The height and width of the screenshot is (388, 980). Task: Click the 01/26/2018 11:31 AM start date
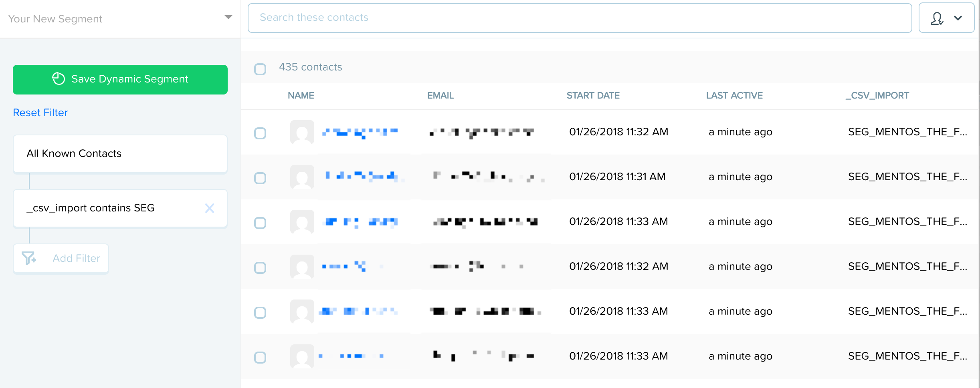click(x=617, y=177)
